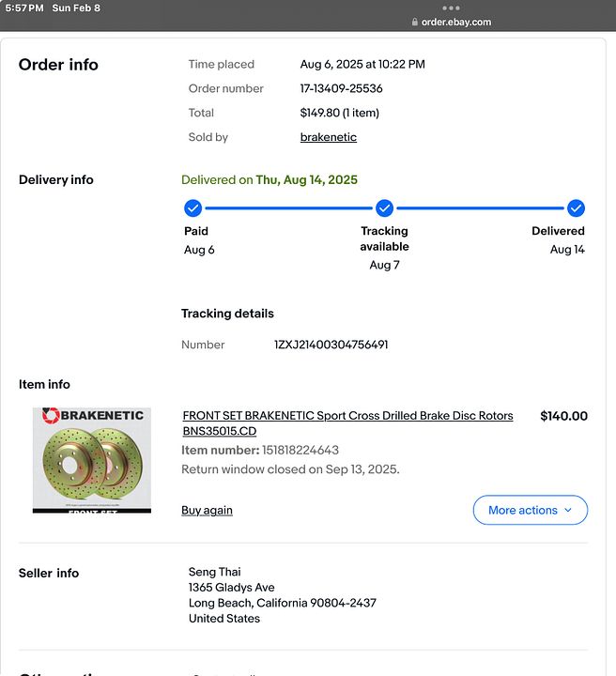Click the Tracking available checkmark icon

click(384, 208)
